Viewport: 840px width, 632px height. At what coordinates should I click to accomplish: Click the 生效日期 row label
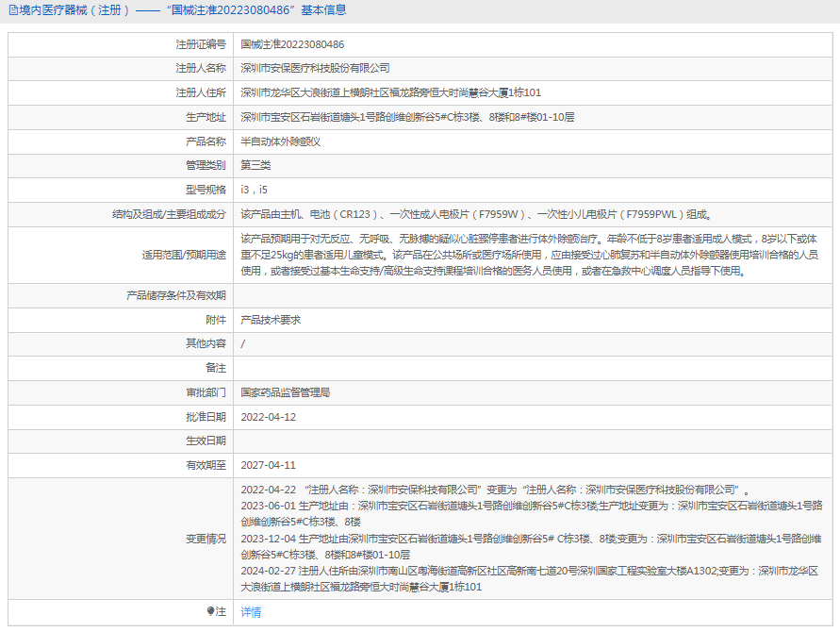[206, 441]
